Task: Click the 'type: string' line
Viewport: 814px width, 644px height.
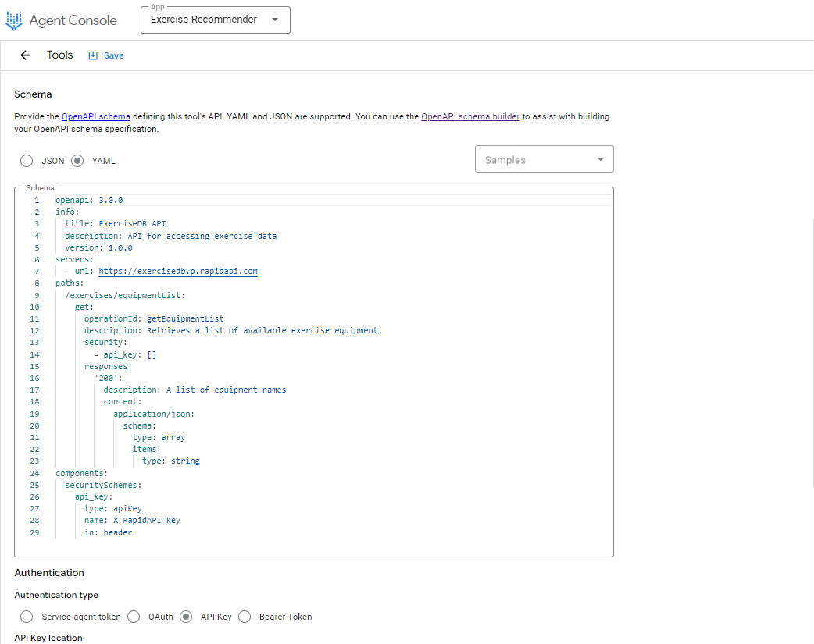Action: (x=171, y=461)
